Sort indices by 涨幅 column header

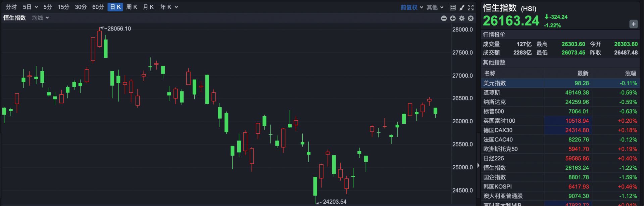pos(630,73)
